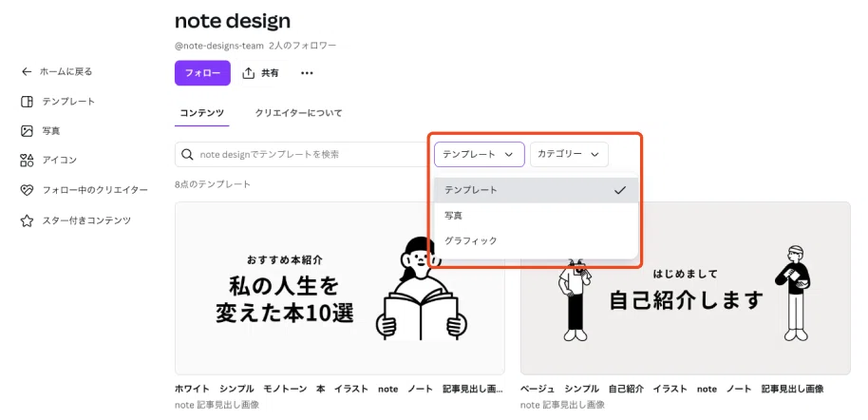Select the テンプレート option in the dropdown list
This screenshot has width=868, height=420.
coord(536,190)
